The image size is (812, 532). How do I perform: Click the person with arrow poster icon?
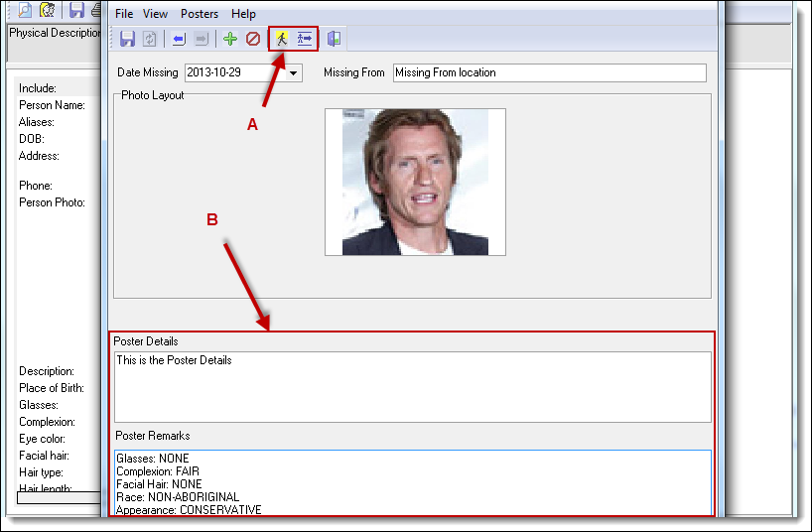(305, 39)
